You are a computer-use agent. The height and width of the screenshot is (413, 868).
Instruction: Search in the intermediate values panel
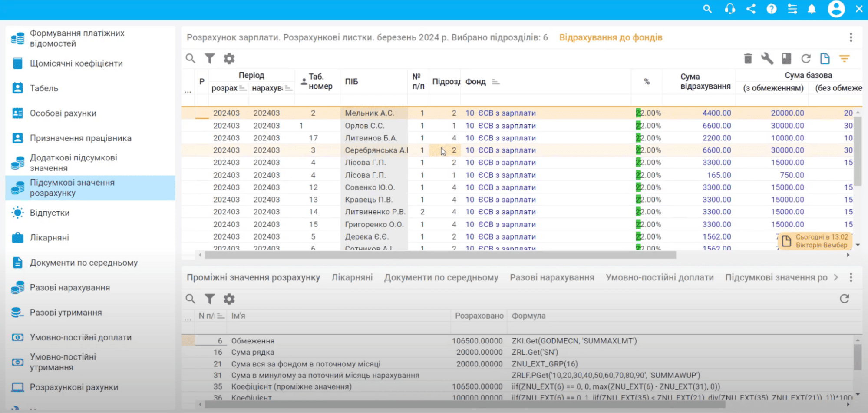(190, 299)
